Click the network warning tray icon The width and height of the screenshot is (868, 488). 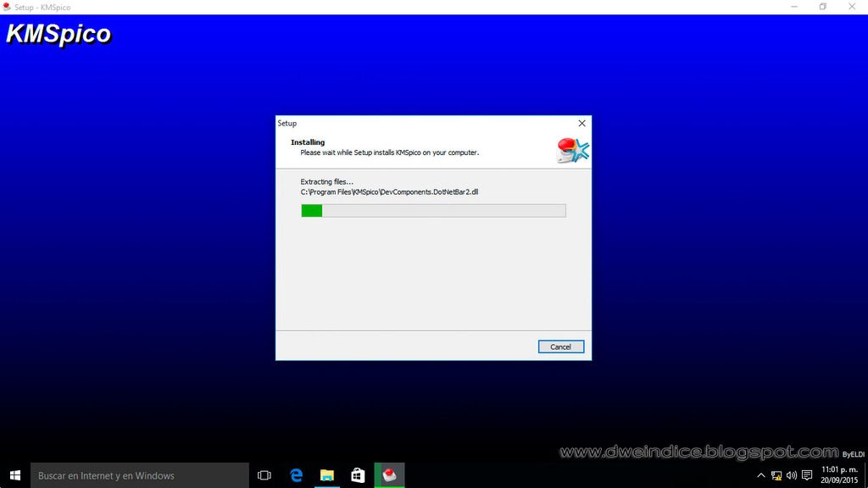[776, 475]
